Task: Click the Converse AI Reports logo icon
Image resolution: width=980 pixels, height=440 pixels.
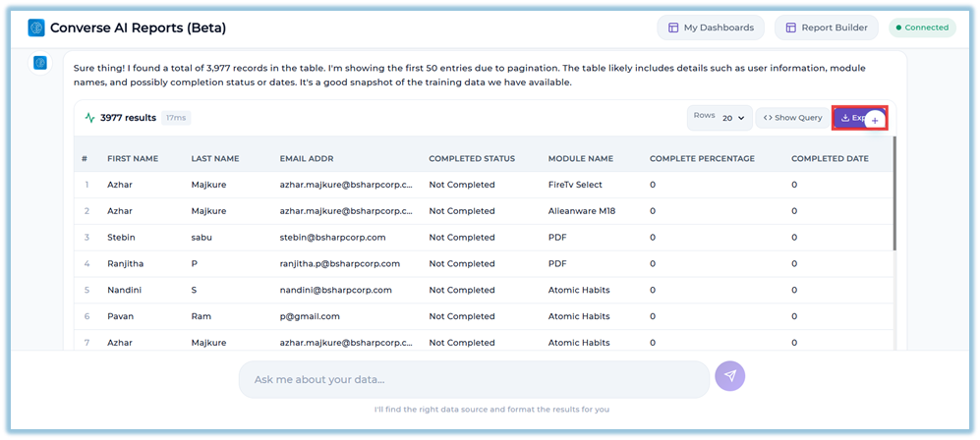Action: tap(36, 27)
